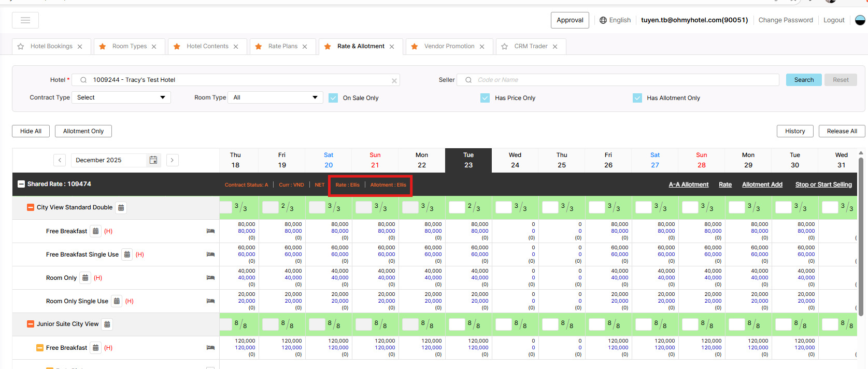Go to previous month arrow
868x369 pixels.
pyautogui.click(x=60, y=160)
